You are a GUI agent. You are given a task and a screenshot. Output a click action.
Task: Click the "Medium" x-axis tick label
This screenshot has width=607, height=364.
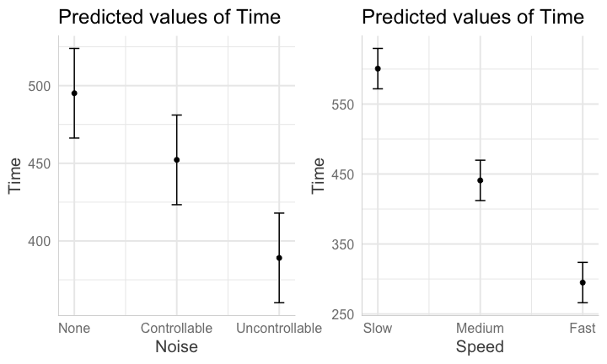click(x=480, y=328)
